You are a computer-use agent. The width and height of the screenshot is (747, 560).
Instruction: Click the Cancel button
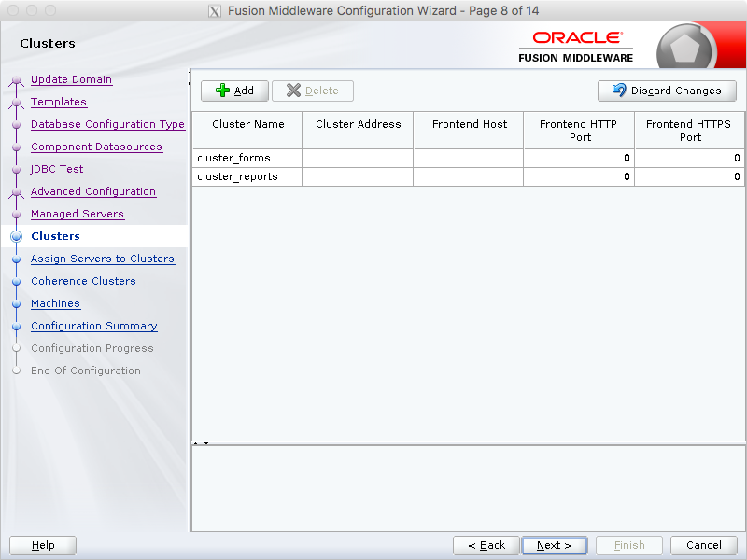pyautogui.click(x=704, y=545)
